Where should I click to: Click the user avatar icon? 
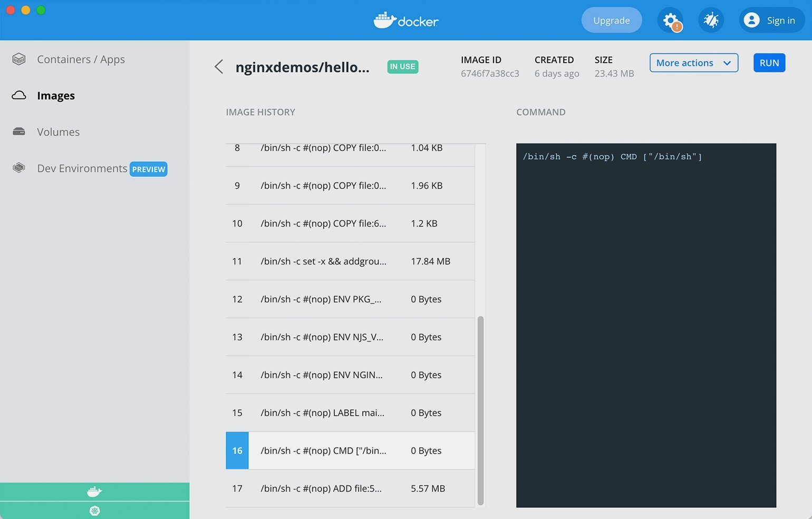click(x=751, y=20)
